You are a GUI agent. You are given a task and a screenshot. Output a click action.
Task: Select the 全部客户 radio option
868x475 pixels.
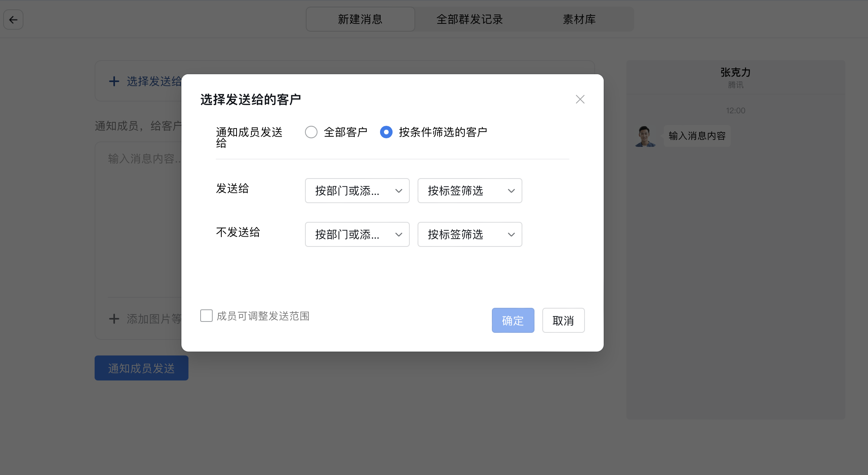(x=311, y=132)
